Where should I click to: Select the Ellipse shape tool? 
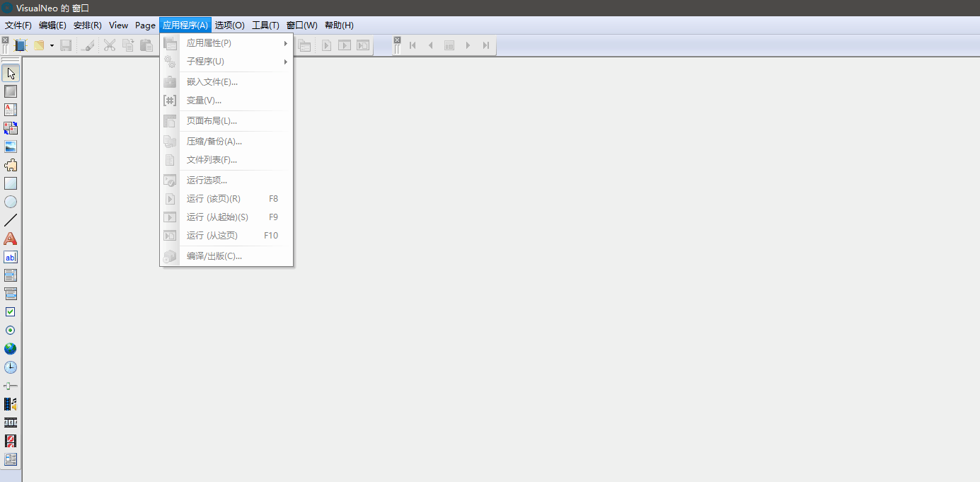pos(11,202)
